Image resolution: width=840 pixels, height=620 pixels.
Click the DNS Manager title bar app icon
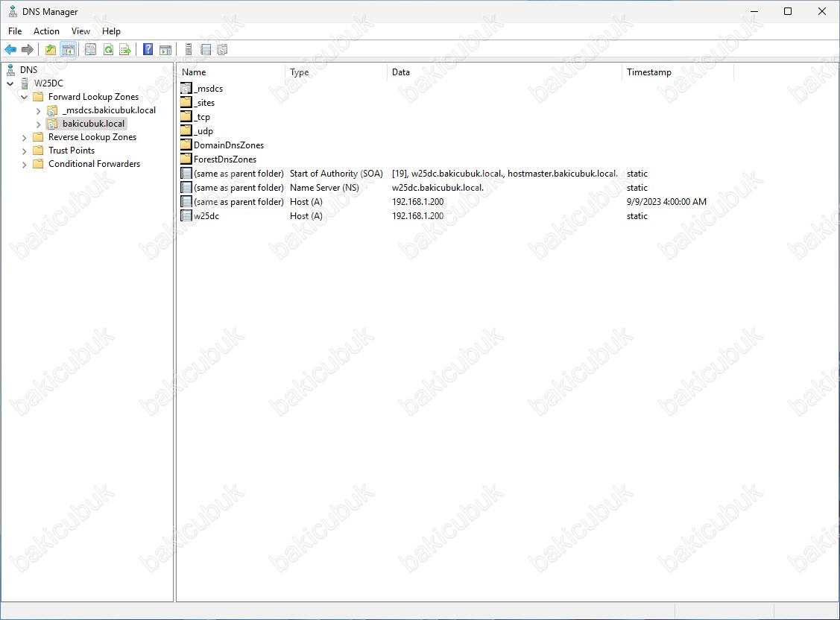pyautogui.click(x=13, y=11)
